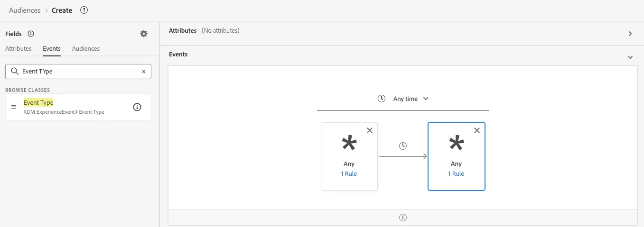Grab the drag handle on Event Type row

14,107
